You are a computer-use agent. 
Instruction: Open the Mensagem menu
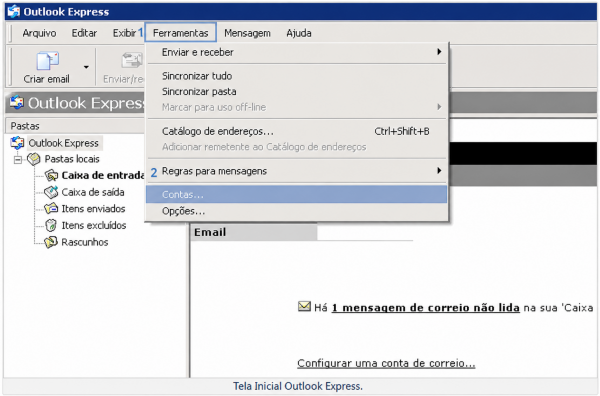point(247,33)
